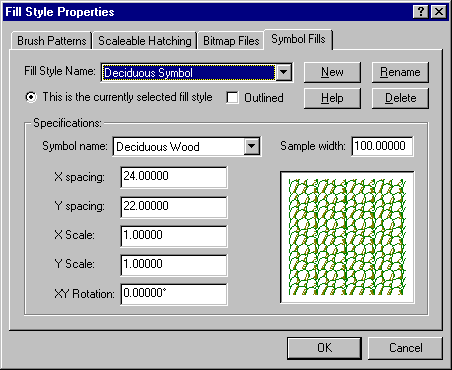
Task: Expand the Symbol name dropdown list
Action: coord(252,146)
